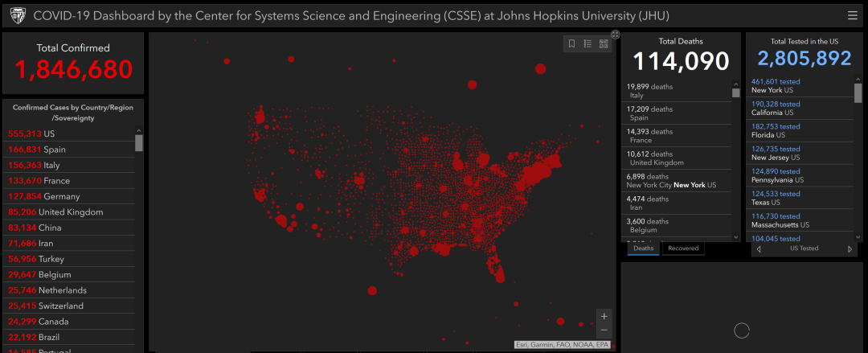The width and height of the screenshot is (868, 353).
Task: Select 126,735 tested New Jersey entry
Action: tap(800, 153)
